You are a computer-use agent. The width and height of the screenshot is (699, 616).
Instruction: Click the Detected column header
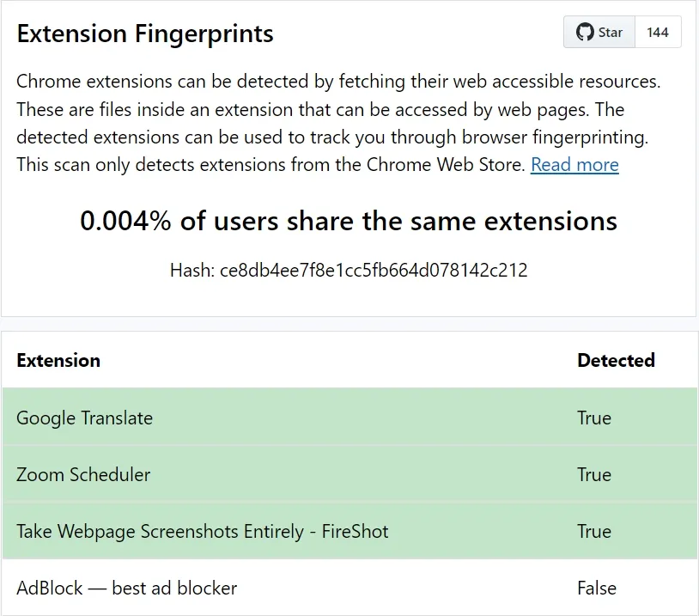click(616, 361)
